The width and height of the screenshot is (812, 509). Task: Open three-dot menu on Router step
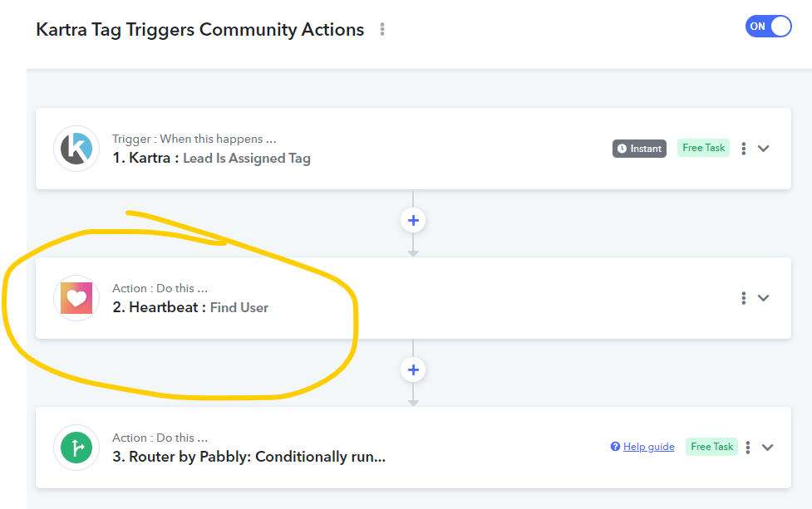748,448
